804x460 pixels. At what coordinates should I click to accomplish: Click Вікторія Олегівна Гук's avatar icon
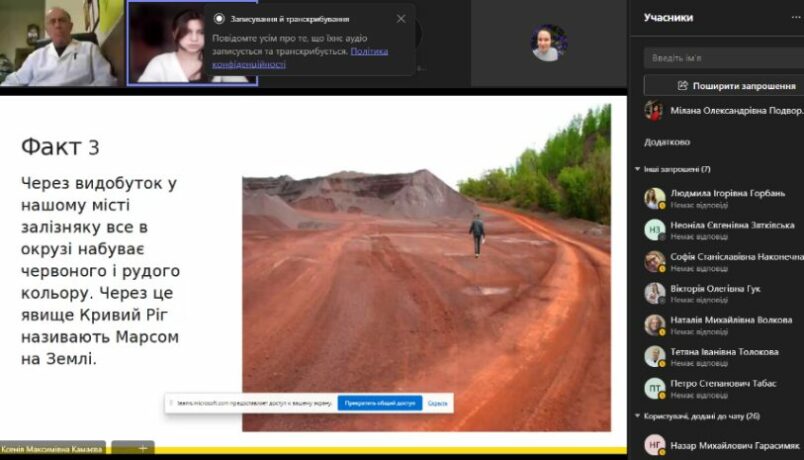(x=654, y=293)
